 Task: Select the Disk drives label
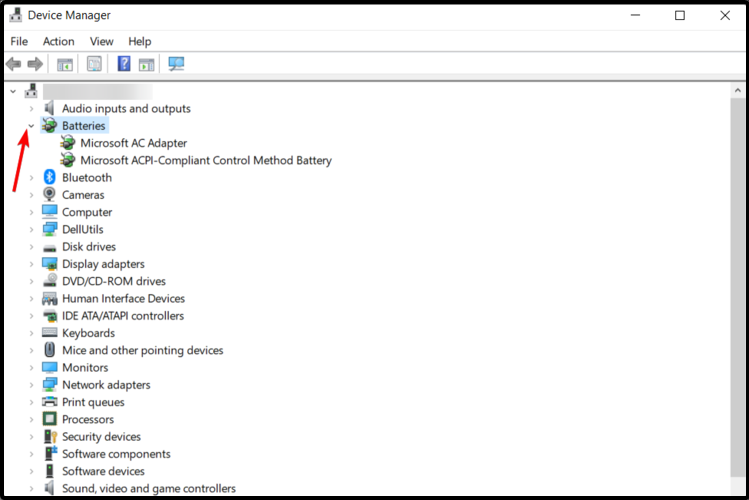[89, 246]
